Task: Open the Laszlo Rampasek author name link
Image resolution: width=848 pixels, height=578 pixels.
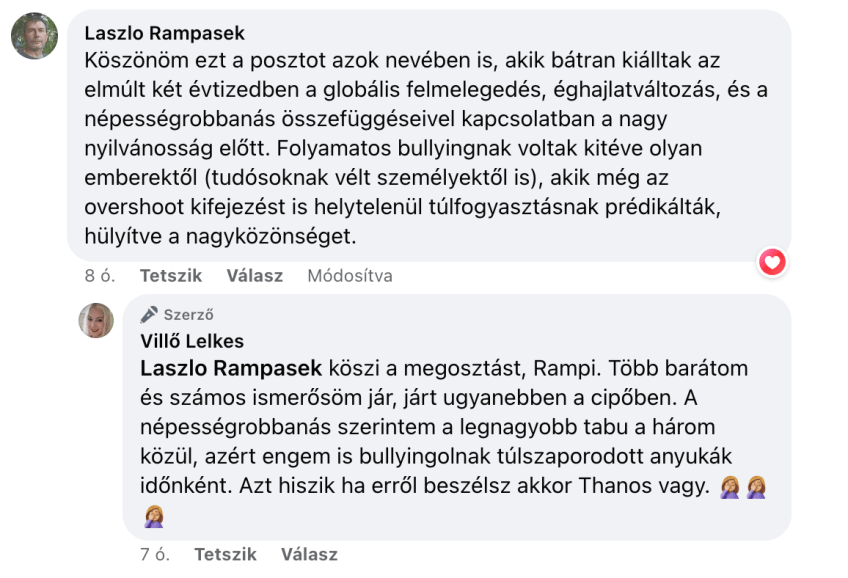Action: click(165, 34)
